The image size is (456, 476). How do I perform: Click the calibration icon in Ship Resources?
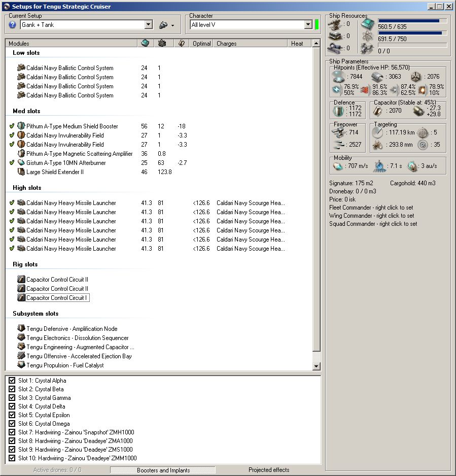(335, 48)
